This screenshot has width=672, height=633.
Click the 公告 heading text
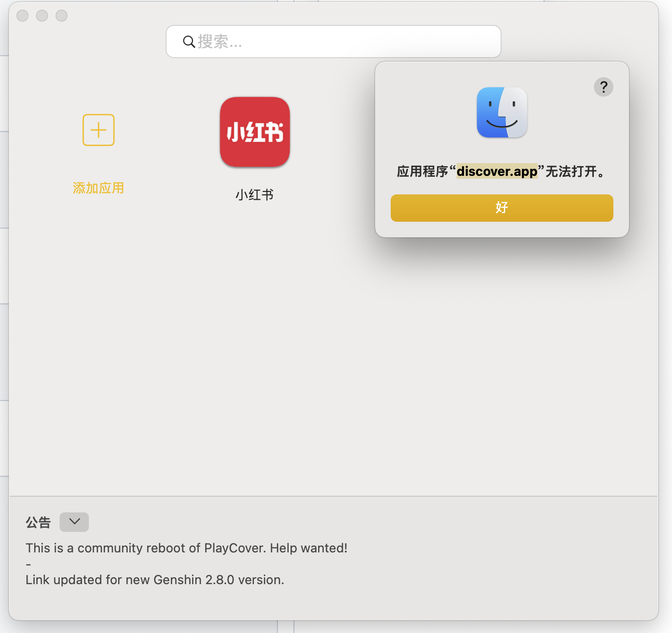tap(38, 523)
